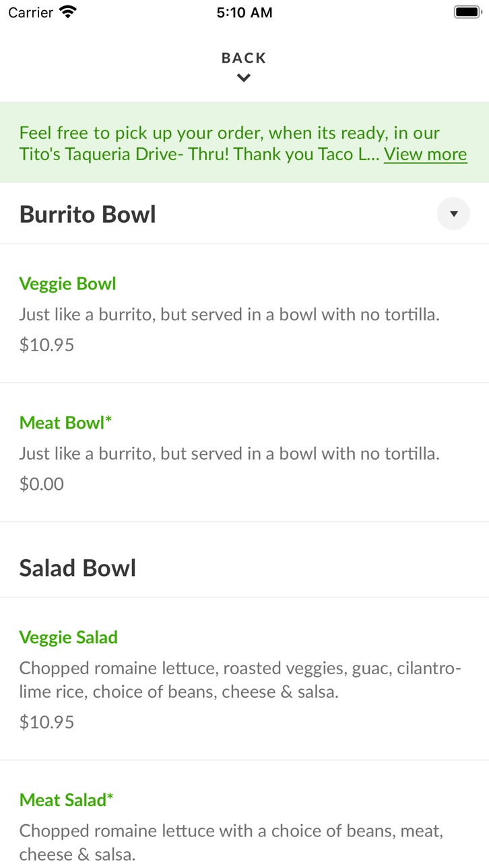Tap the battery icon in status bar

(466, 12)
